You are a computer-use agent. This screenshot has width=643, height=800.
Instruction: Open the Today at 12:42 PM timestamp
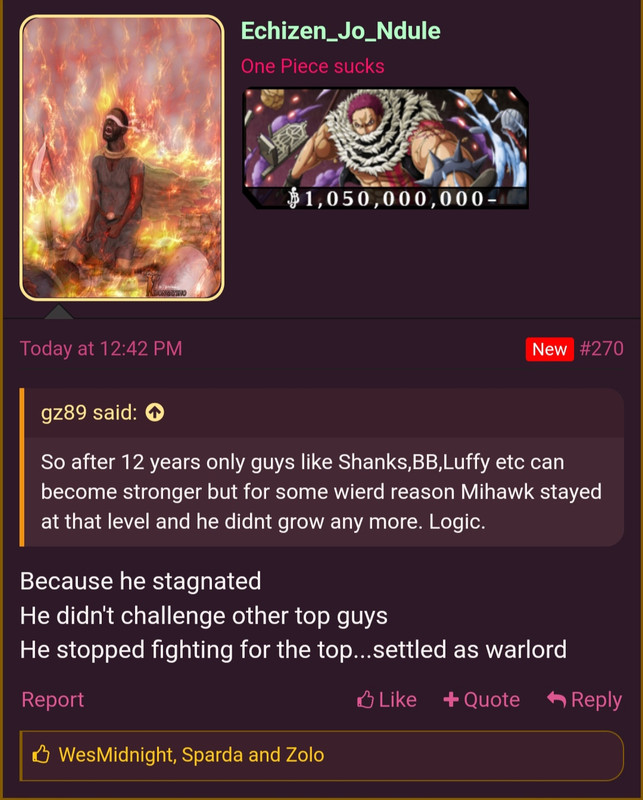coord(101,348)
